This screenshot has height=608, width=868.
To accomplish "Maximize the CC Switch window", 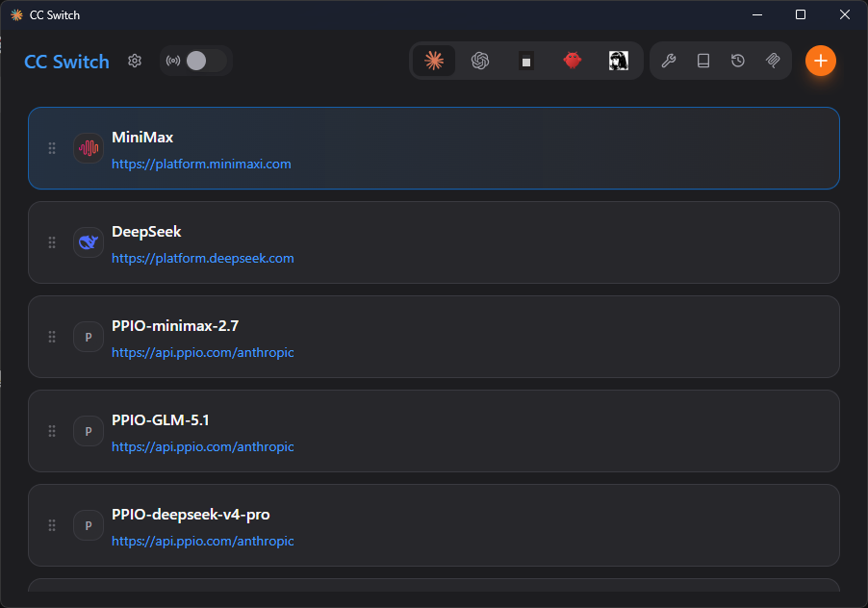I will (801, 14).
